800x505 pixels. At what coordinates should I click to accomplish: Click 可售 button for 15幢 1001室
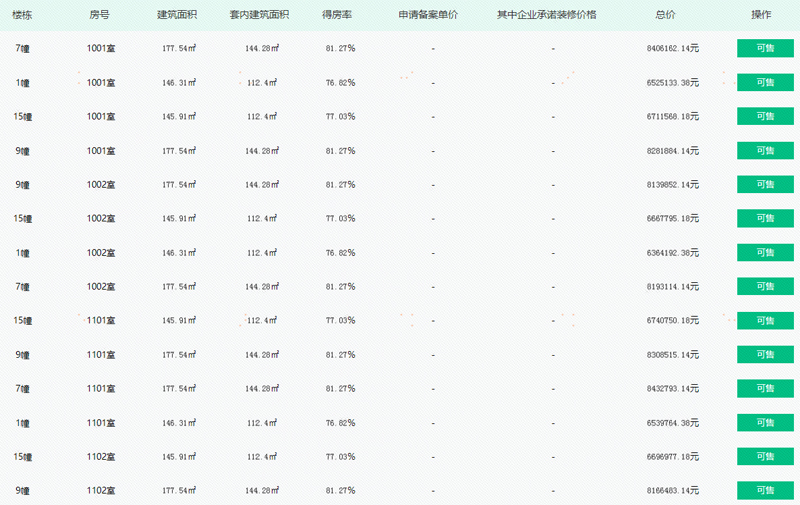pos(765,116)
